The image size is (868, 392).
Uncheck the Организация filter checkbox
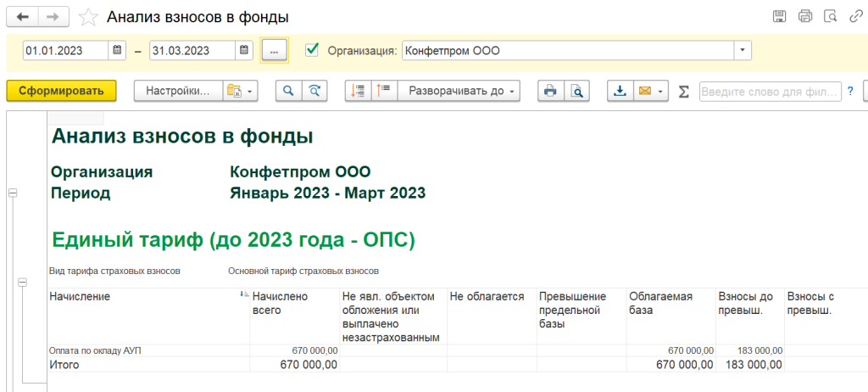[312, 50]
